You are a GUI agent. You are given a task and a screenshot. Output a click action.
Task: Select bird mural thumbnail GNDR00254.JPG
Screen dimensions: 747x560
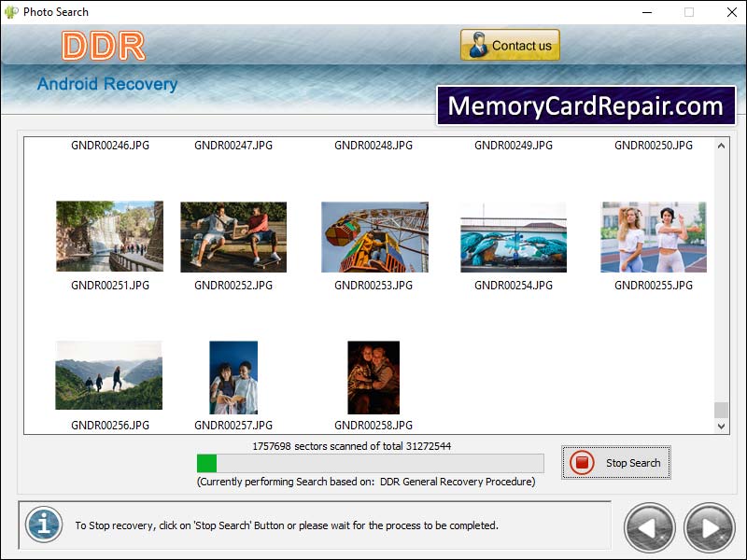point(514,237)
